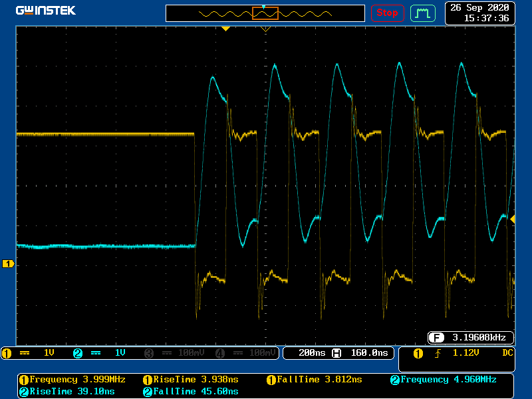Open the trigger level 1.12V setting

[465, 353]
